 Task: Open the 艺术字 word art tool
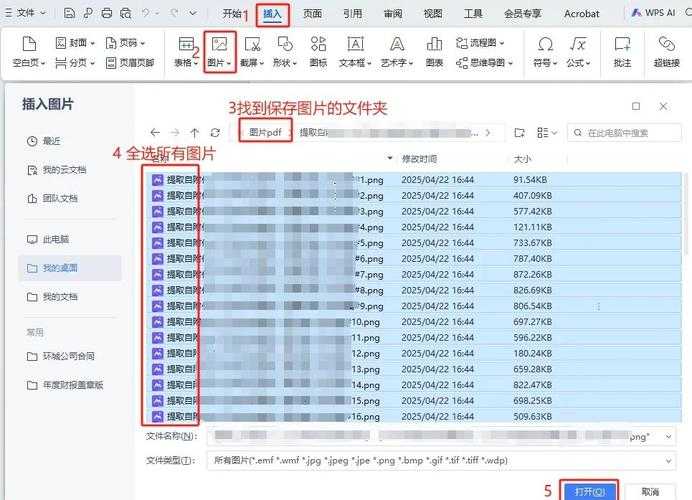(397, 52)
